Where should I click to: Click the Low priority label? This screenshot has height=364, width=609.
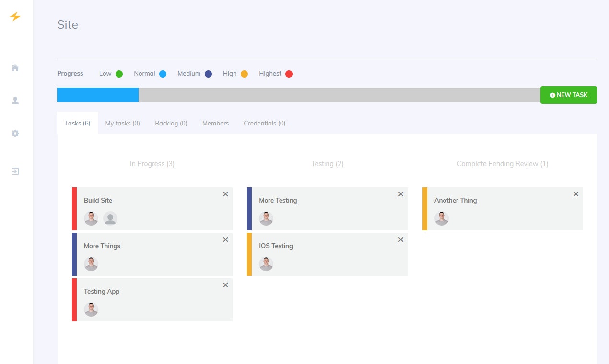click(x=105, y=74)
